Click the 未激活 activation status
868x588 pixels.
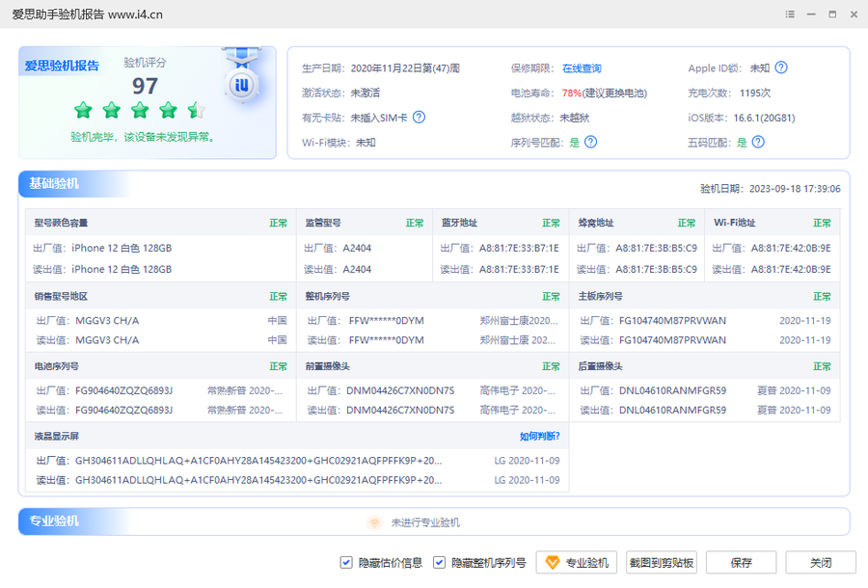366,93
